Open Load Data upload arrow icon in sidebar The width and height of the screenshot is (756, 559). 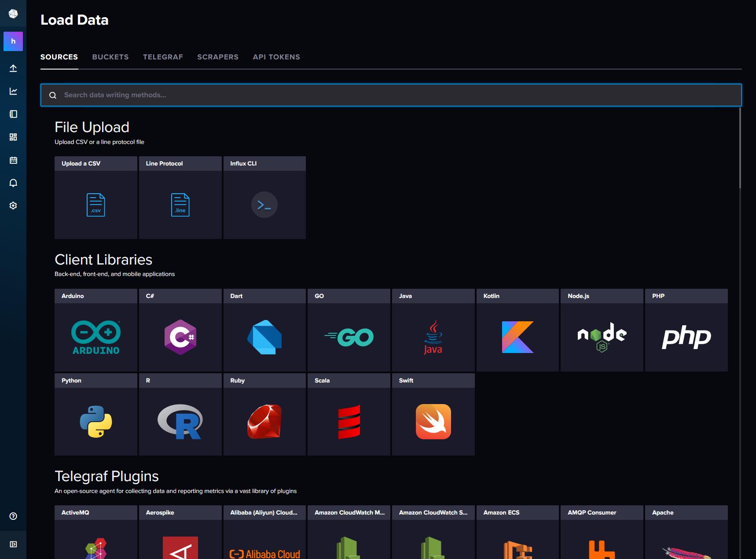pos(13,68)
